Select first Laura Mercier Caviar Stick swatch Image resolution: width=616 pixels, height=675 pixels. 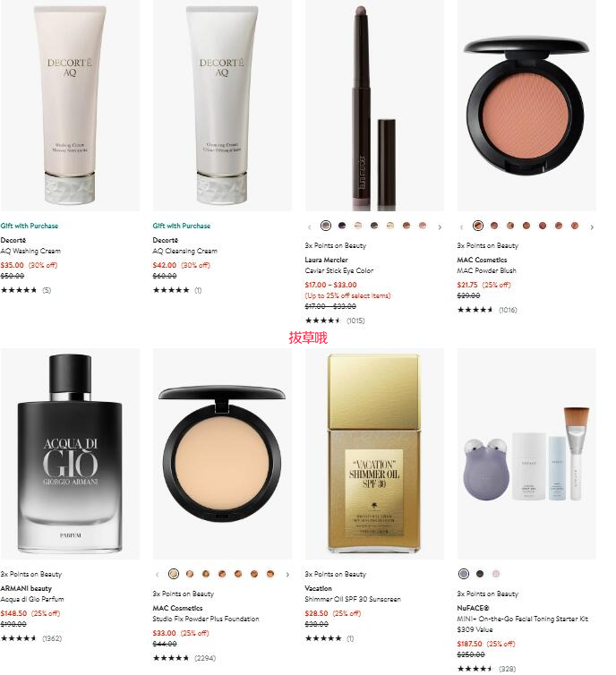point(326,225)
